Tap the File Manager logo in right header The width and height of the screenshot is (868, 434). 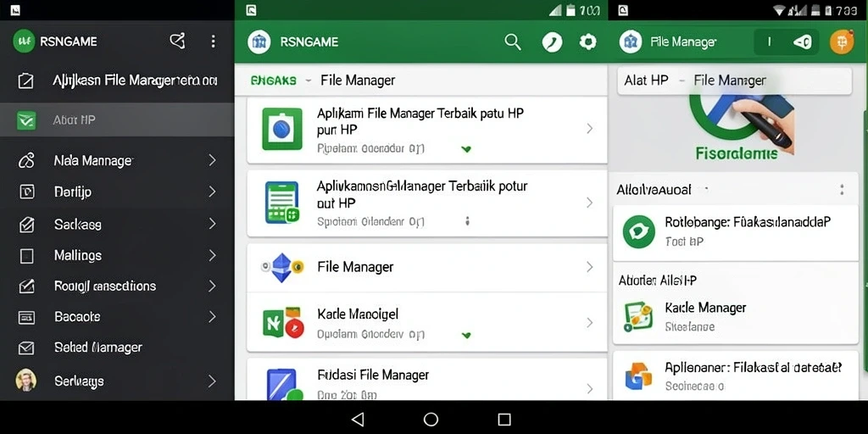point(631,42)
